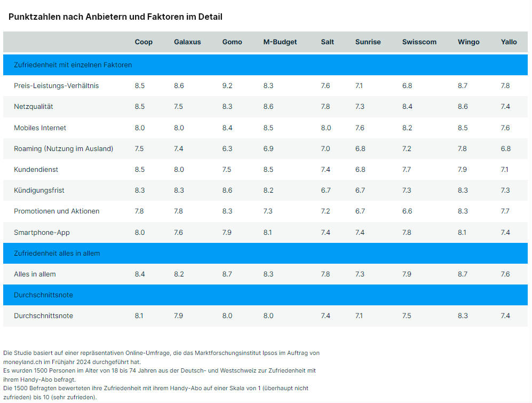Select the M-Budget column header
The width and height of the screenshot is (532, 403).
[x=280, y=42]
